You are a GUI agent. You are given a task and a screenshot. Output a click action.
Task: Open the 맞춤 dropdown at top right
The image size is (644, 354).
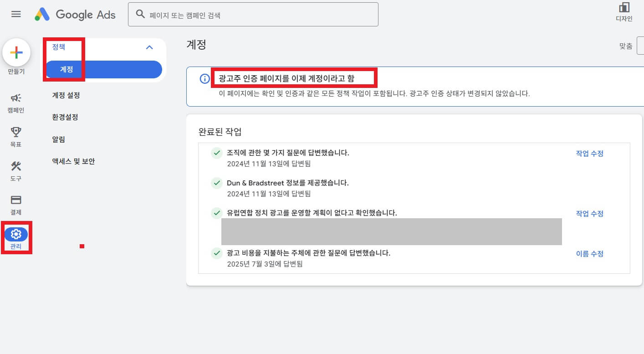(640, 46)
